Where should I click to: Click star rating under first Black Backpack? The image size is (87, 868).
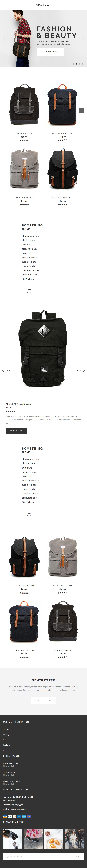pos(24,140)
